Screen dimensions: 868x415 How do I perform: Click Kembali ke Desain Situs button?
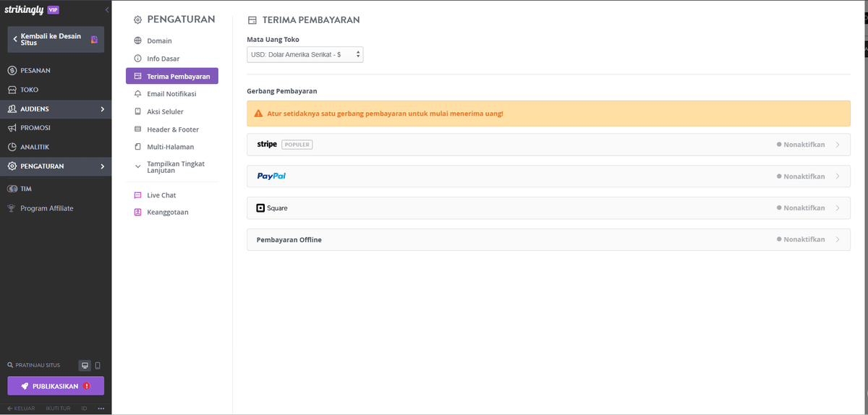click(56, 39)
